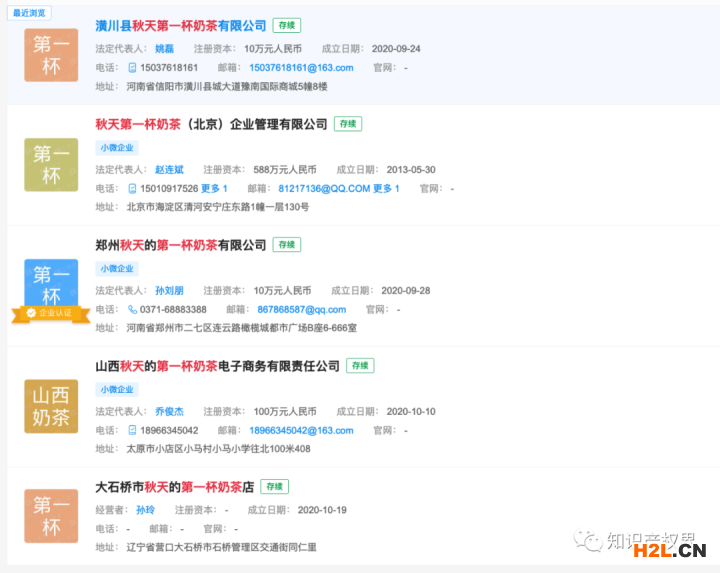
Task: Select address 辽宁省营口大石桥市石桥管理区交通街同仁里
Action: [x=221, y=548]
